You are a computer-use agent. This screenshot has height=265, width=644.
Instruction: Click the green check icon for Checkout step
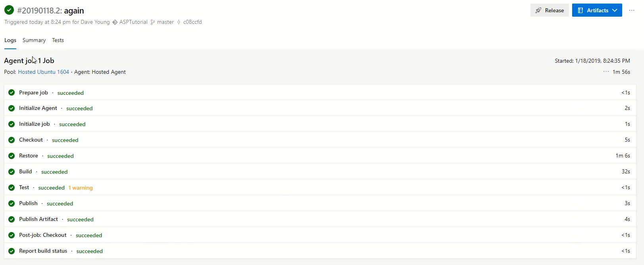pyautogui.click(x=12, y=140)
